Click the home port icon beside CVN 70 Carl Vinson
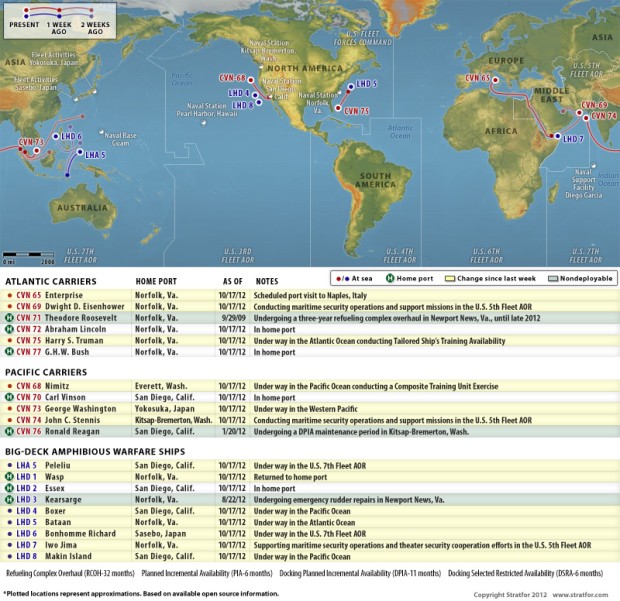Image resolution: width=620 pixels, height=601 pixels. point(9,397)
